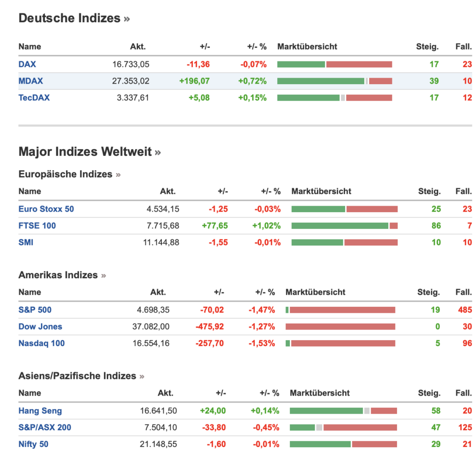Open the Nasdaq 100 index link

[42, 343]
